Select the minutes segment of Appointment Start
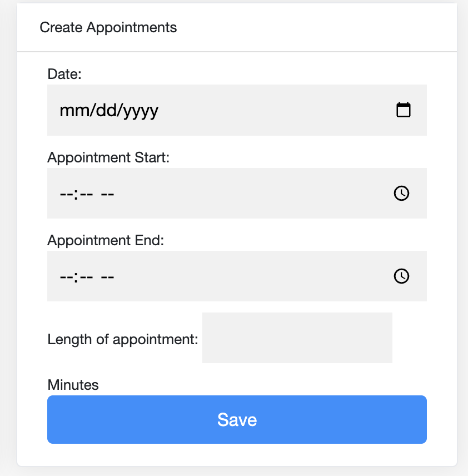 coord(86,194)
